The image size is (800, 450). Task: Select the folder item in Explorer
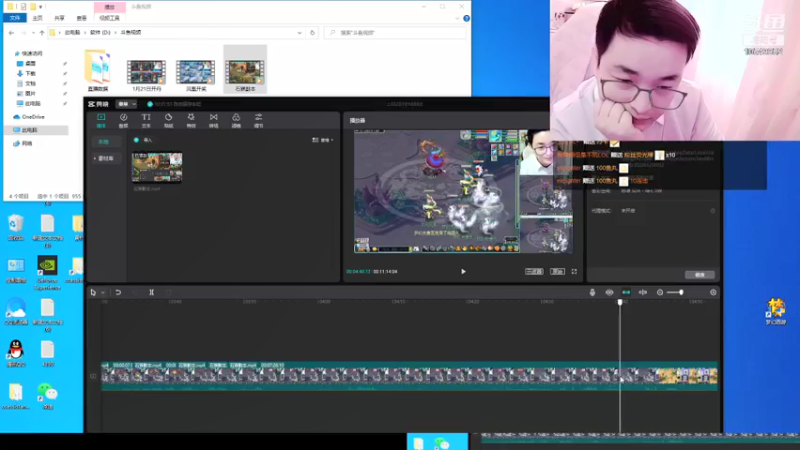pos(97,70)
